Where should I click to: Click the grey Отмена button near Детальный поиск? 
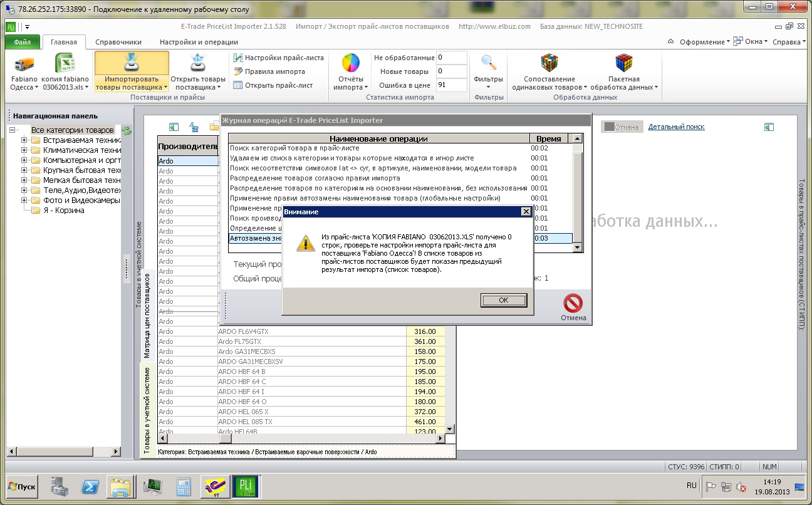pos(621,127)
